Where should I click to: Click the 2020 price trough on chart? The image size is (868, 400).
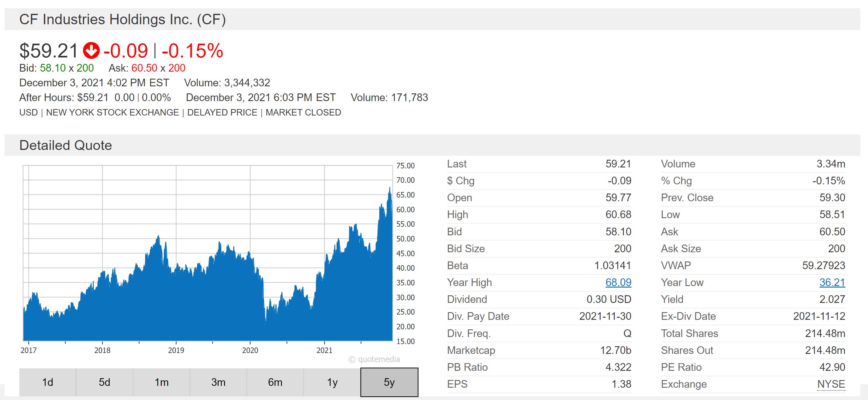coord(266,323)
